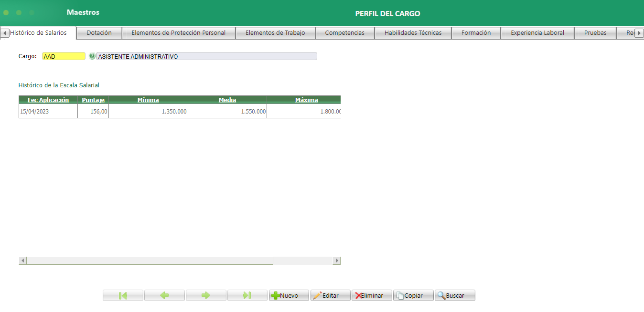Click the Cargo code field AAD
Viewport: 644px width, 312px height.
(64, 56)
